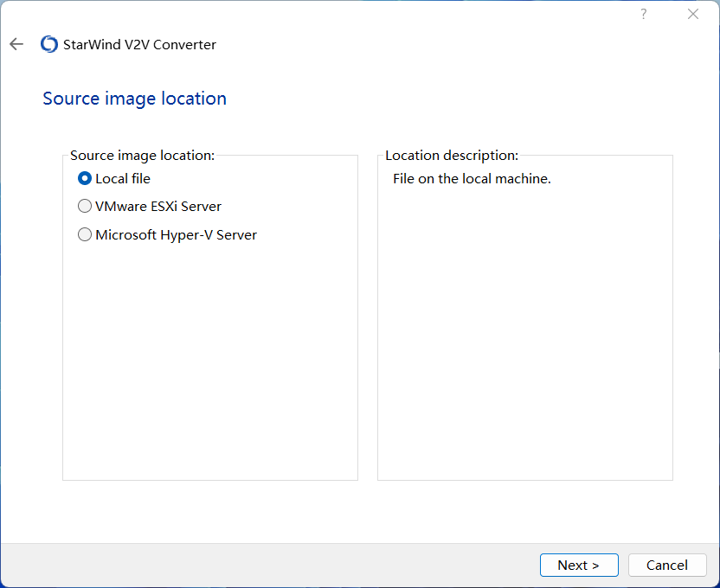Viewport: 720px width, 588px height.
Task: Click the gray footer bar left of Next
Action: (x=260, y=565)
